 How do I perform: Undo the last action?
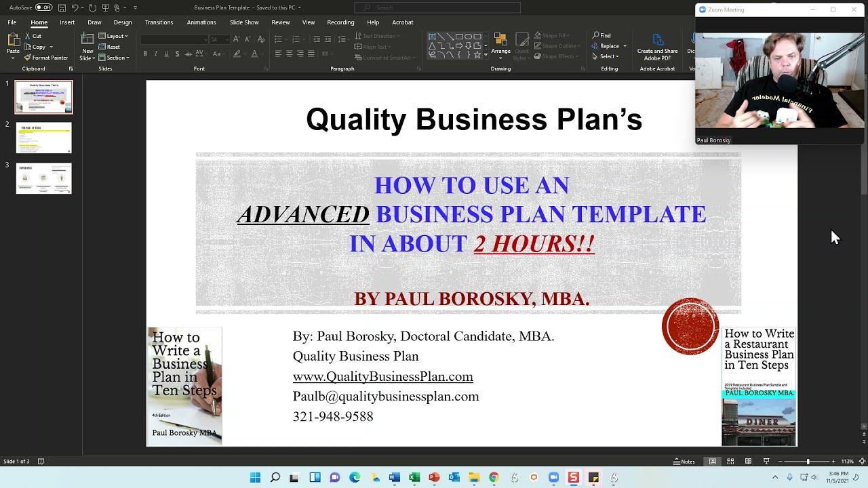click(x=75, y=7)
